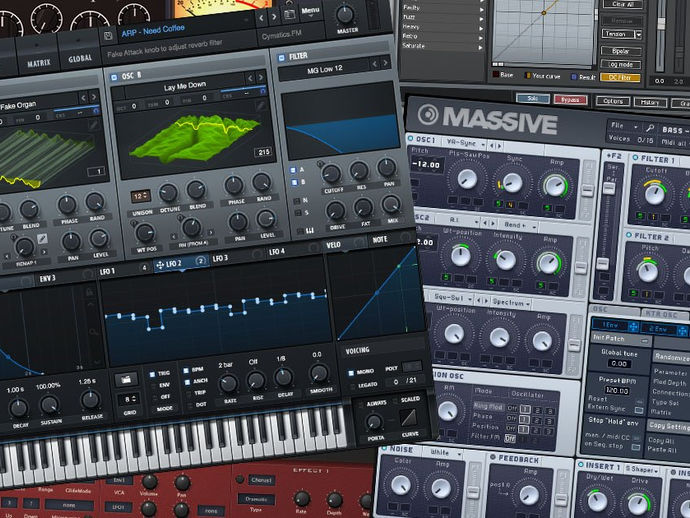Click the Serum PORTA knob

374,422
